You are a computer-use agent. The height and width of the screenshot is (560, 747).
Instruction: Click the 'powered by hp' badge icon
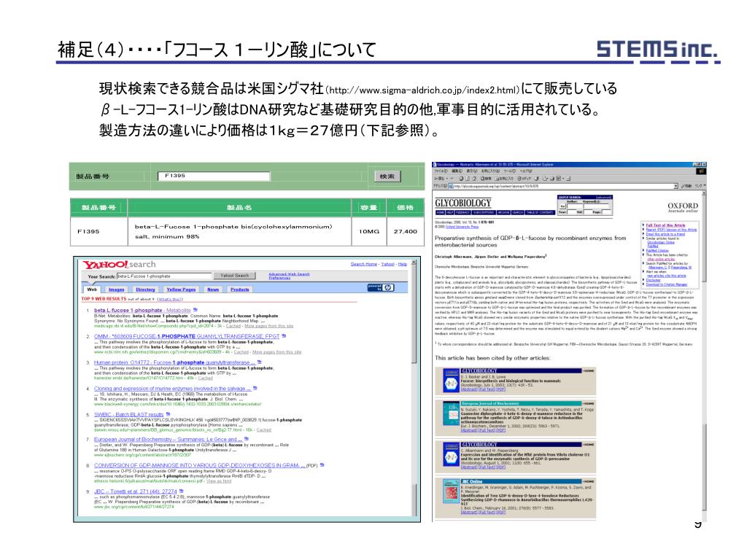click(x=381, y=287)
